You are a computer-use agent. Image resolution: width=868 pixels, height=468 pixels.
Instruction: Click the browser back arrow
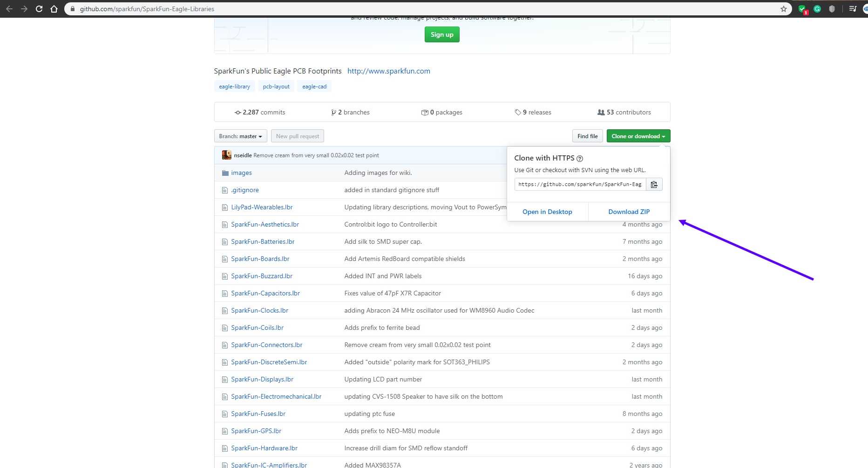tap(9, 9)
